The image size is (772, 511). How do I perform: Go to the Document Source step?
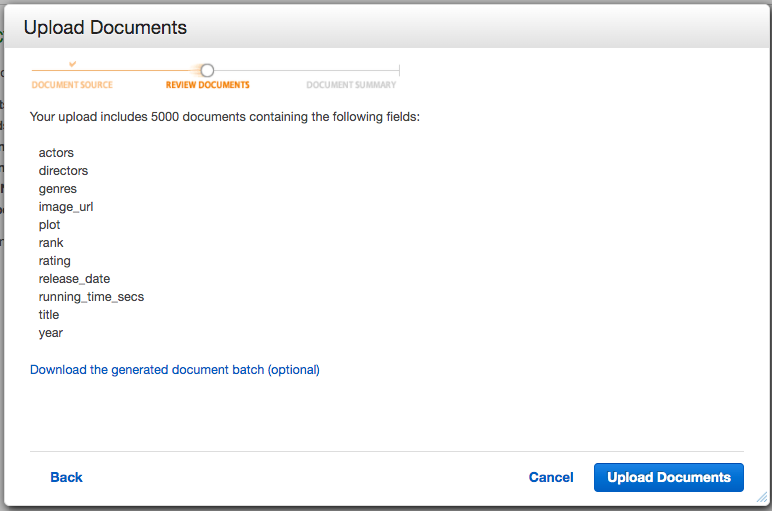coord(72,85)
